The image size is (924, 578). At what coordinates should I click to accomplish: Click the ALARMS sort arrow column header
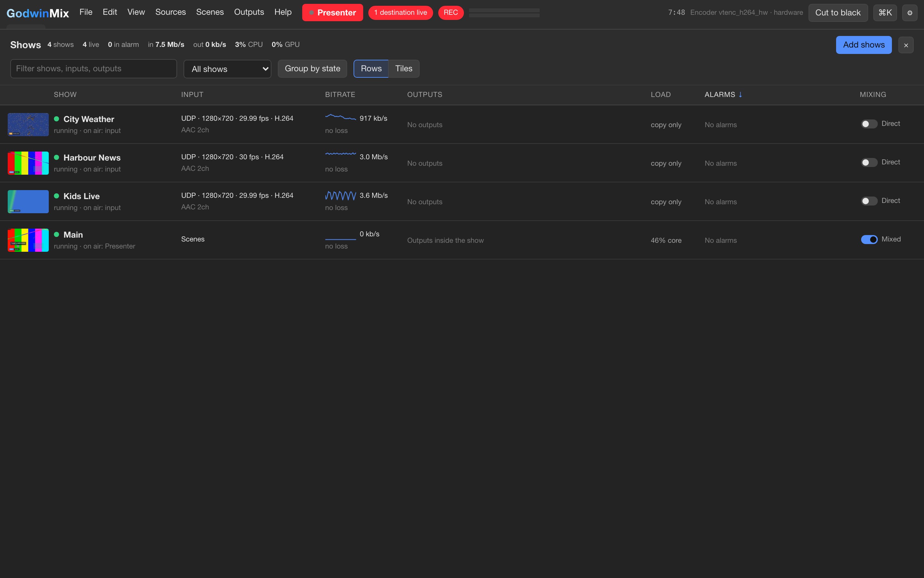pos(723,94)
